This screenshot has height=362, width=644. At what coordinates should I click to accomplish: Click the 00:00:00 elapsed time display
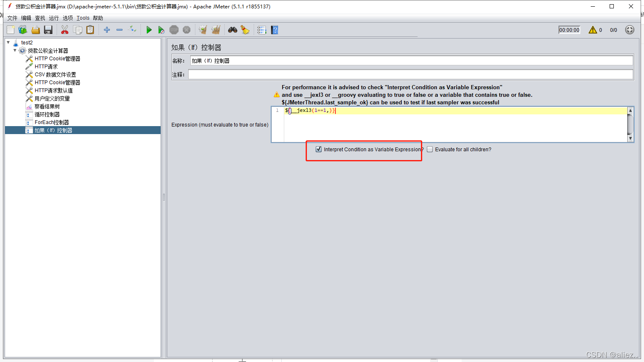click(x=569, y=30)
